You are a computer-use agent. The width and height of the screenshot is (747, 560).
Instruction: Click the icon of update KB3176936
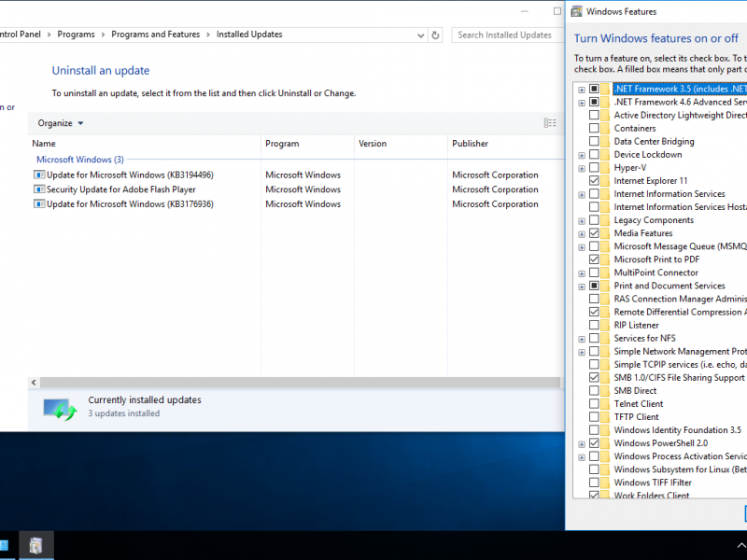[39, 203]
